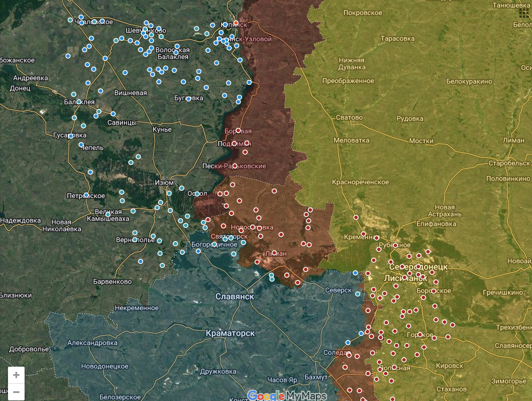Open the Google My Maps logo link
The height and width of the screenshot is (401, 532).
(287, 395)
